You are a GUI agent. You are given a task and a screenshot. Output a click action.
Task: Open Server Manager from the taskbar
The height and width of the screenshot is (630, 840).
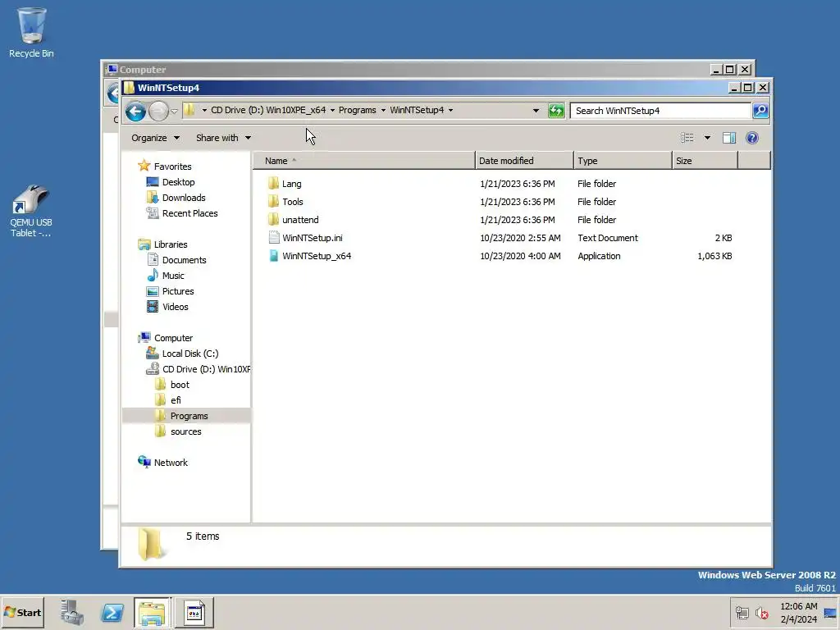[x=72, y=612]
